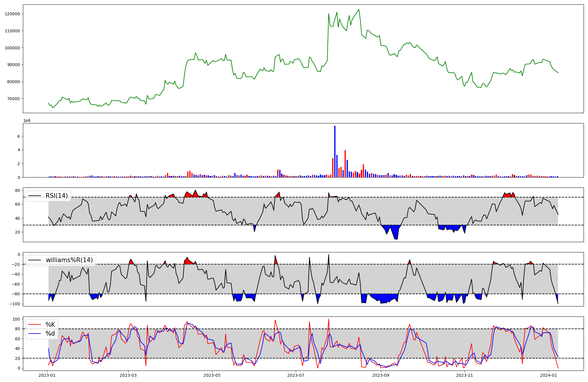Click the 6 tick on volume axis
Viewport: 588px width, 382px height.
click(19, 136)
